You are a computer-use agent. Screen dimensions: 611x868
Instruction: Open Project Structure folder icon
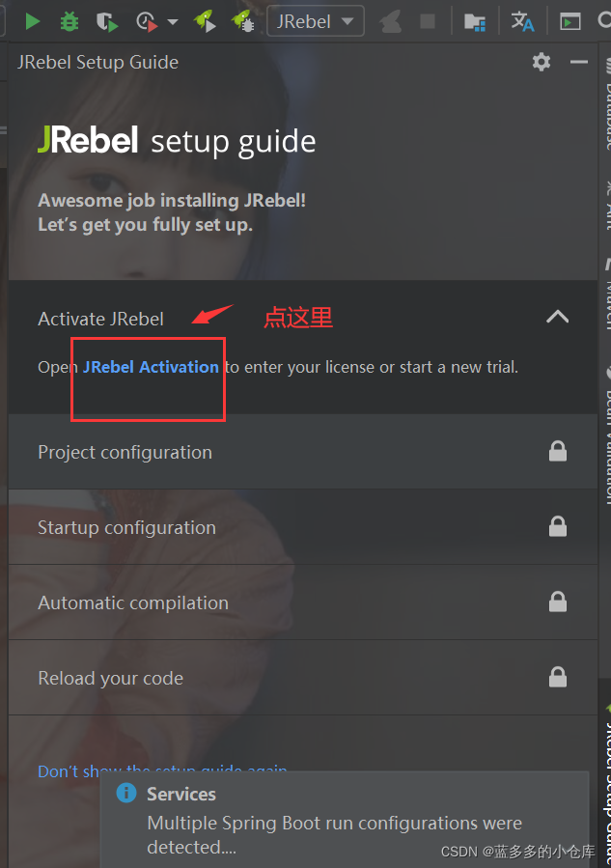474,20
